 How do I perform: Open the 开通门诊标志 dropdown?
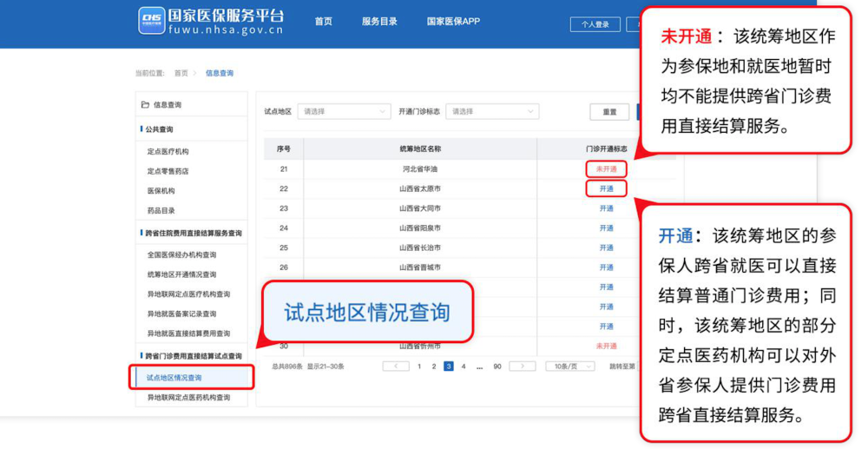click(492, 112)
